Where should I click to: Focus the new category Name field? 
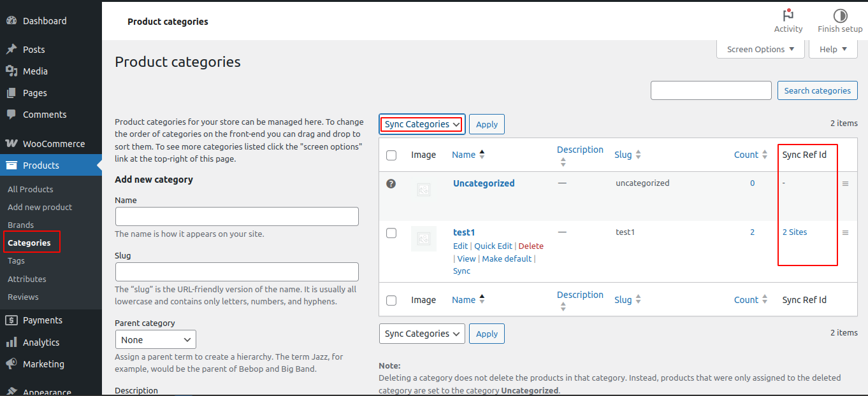(236, 216)
